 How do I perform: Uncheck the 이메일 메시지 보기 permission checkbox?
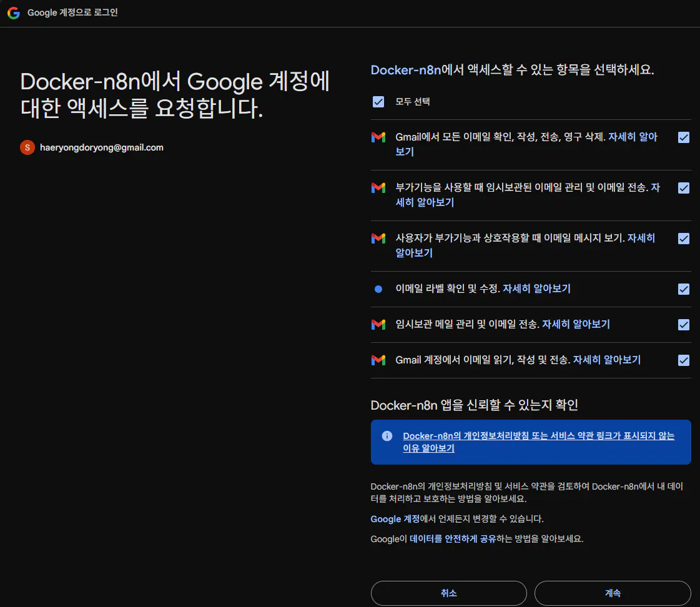tap(684, 239)
